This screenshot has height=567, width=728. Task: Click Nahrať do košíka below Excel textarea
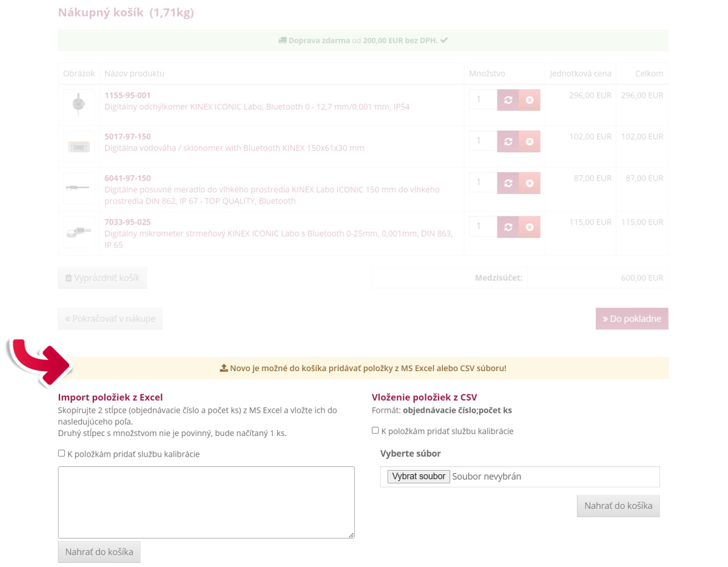click(99, 552)
